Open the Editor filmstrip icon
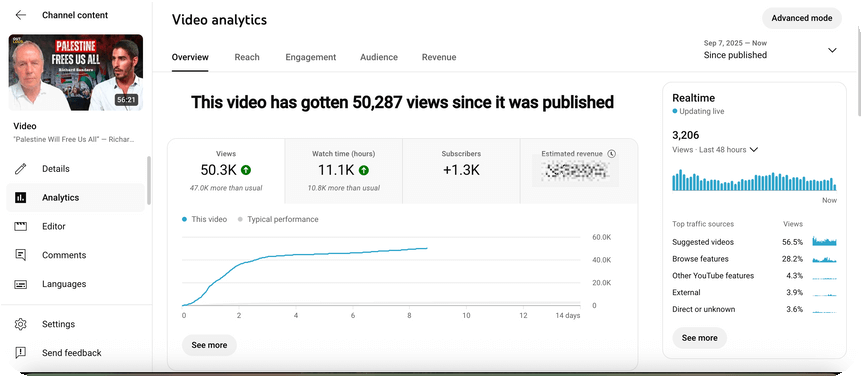Viewport: 861px width, 376px height. point(20,226)
